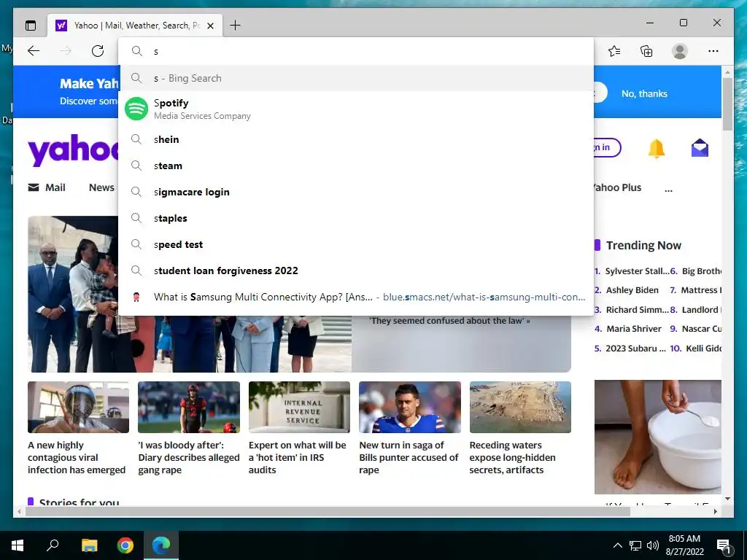Open News link in Yahoo navigation
Screen dimensions: 747x560
click(x=101, y=187)
